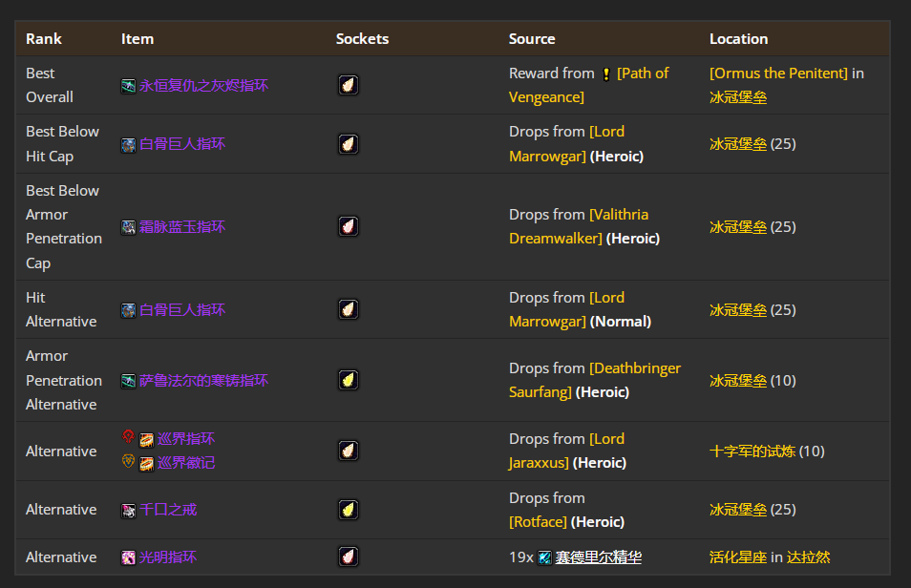
Task: Click the Sockets column header
Action: pyautogui.click(x=362, y=39)
